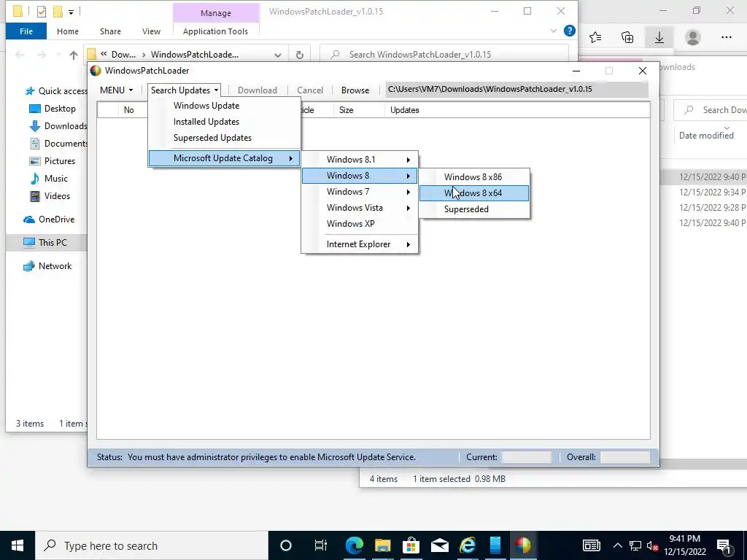
Task: Click Edge profile avatar icon
Action: point(693,37)
